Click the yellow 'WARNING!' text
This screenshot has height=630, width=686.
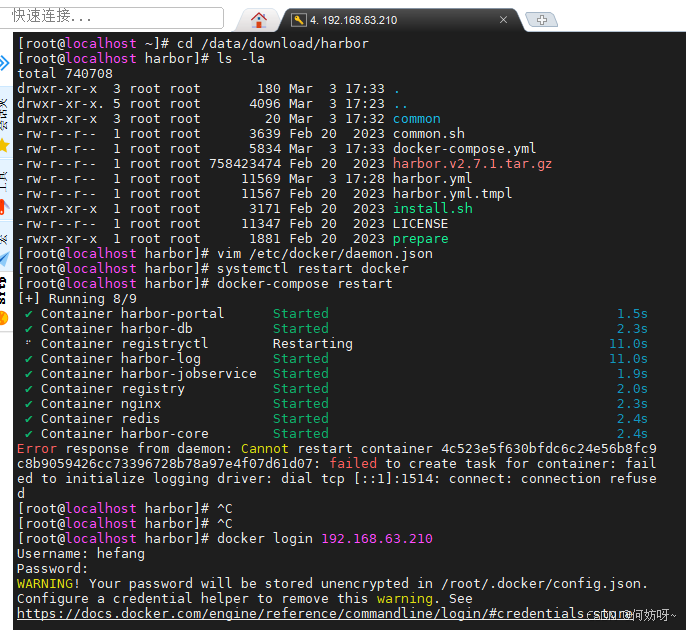coord(49,583)
